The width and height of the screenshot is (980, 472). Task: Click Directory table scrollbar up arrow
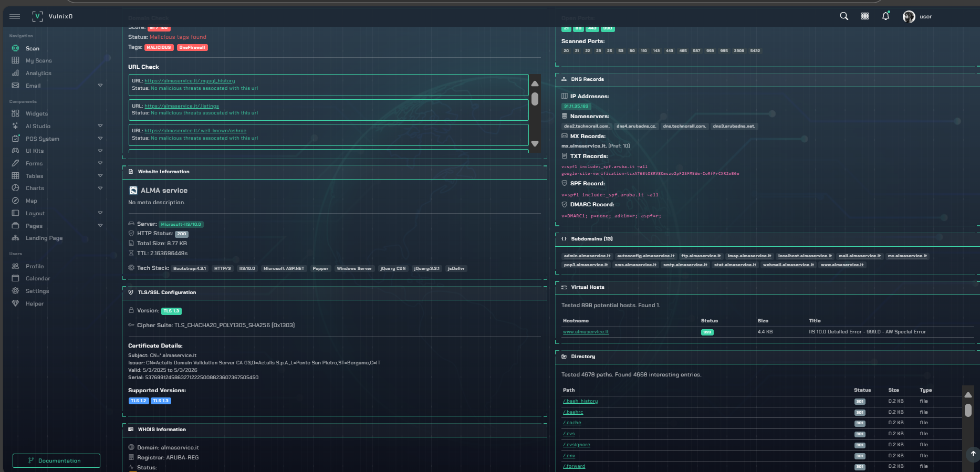968,395
